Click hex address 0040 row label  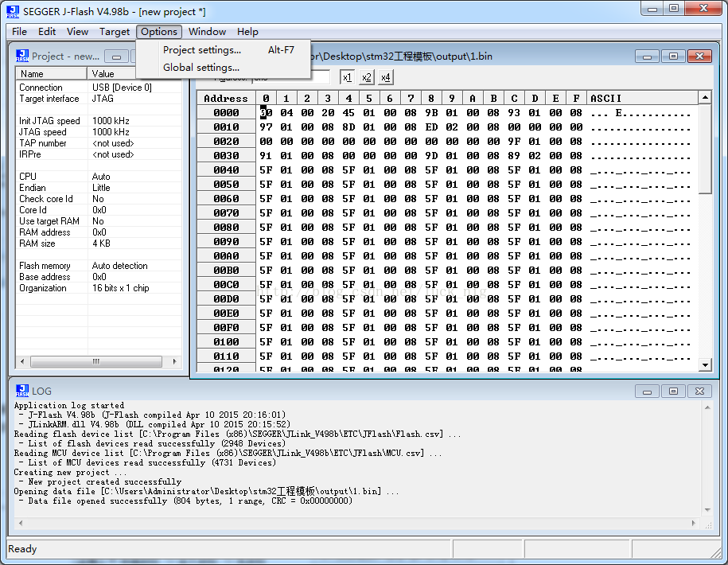(226, 170)
